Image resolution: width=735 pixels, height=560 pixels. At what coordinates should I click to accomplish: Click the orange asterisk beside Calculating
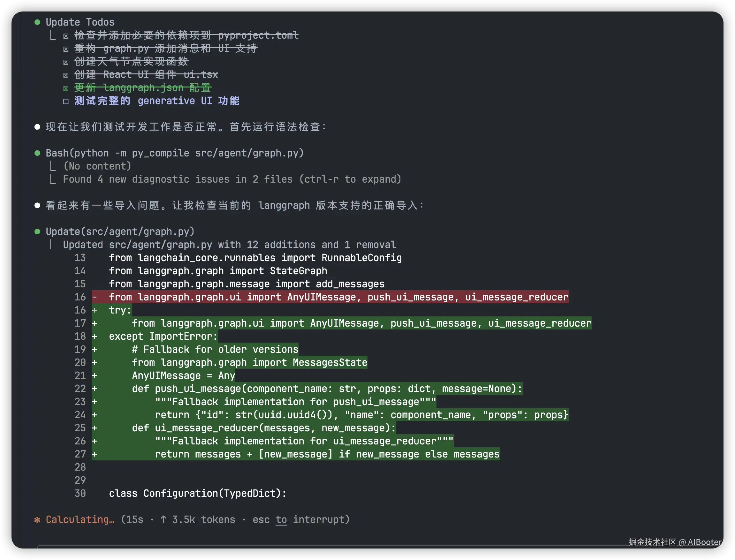(x=37, y=520)
